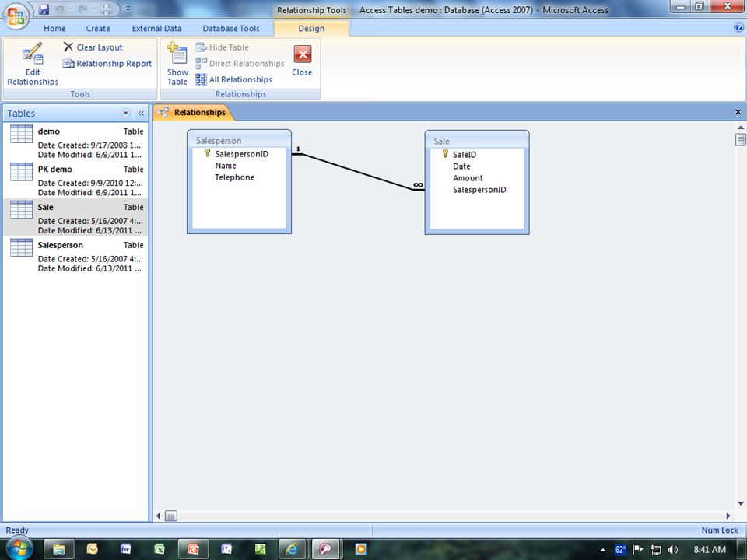The height and width of the screenshot is (560, 747).
Task: Select the Design ribbon tab
Action: (311, 29)
